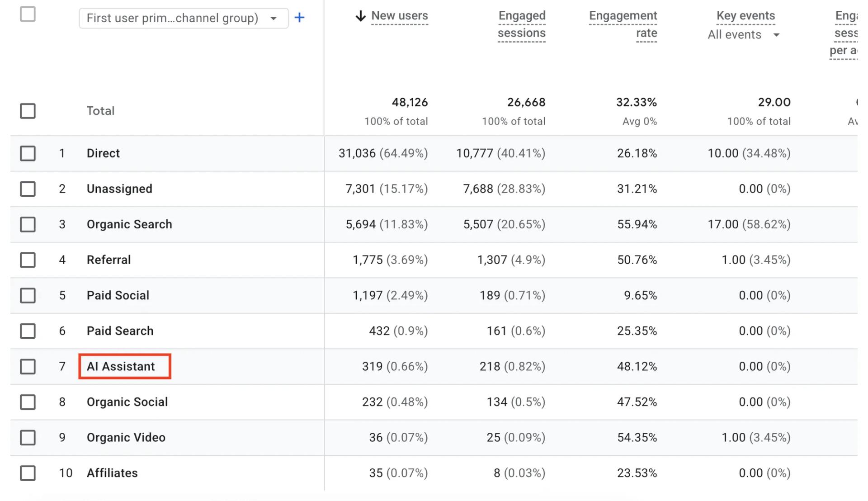868x501 pixels.
Task: Click the Paid Social channel name
Action: pos(118,296)
